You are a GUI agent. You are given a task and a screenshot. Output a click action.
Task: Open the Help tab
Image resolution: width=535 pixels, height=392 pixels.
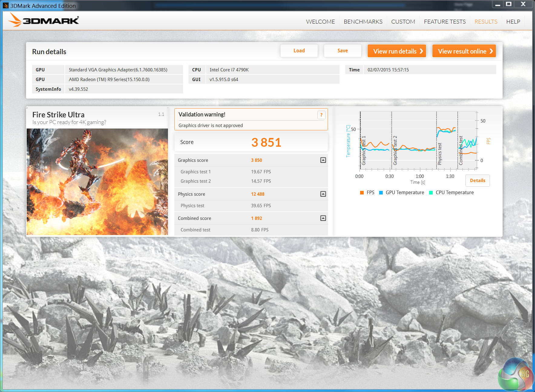point(513,22)
